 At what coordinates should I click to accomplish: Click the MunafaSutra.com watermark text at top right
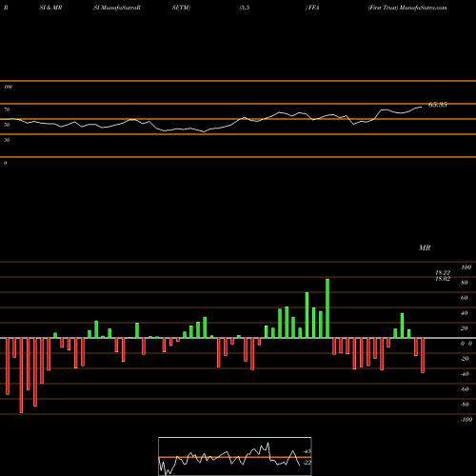point(424,8)
